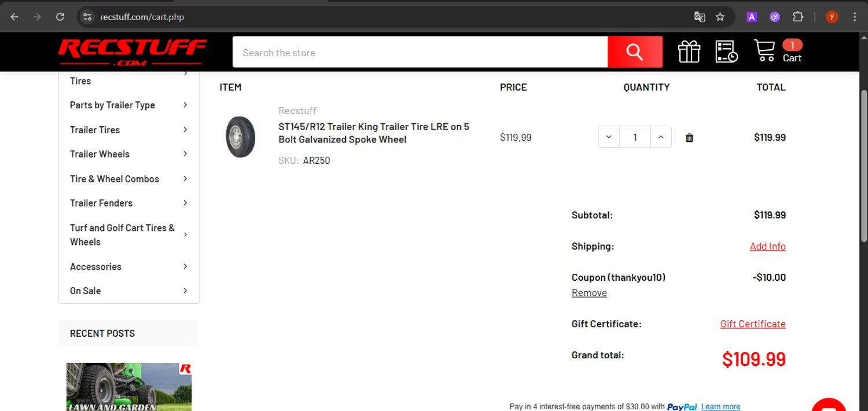Expand the Tires category
This screenshot has width=868, height=411.
[x=185, y=74]
